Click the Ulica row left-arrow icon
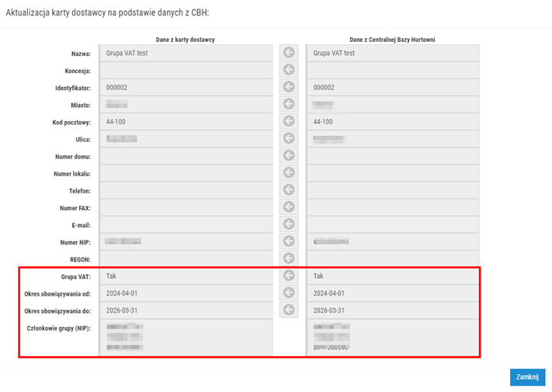 (289, 138)
